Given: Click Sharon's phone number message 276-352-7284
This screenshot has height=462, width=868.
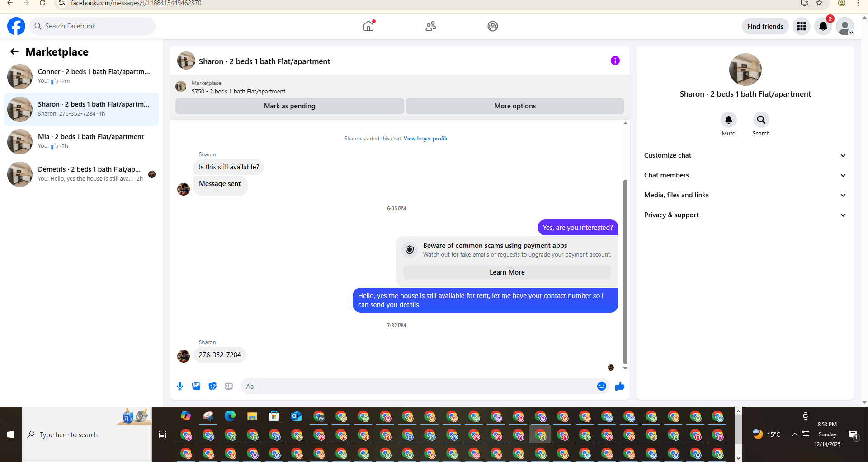Looking at the screenshot, I should point(220,355).
